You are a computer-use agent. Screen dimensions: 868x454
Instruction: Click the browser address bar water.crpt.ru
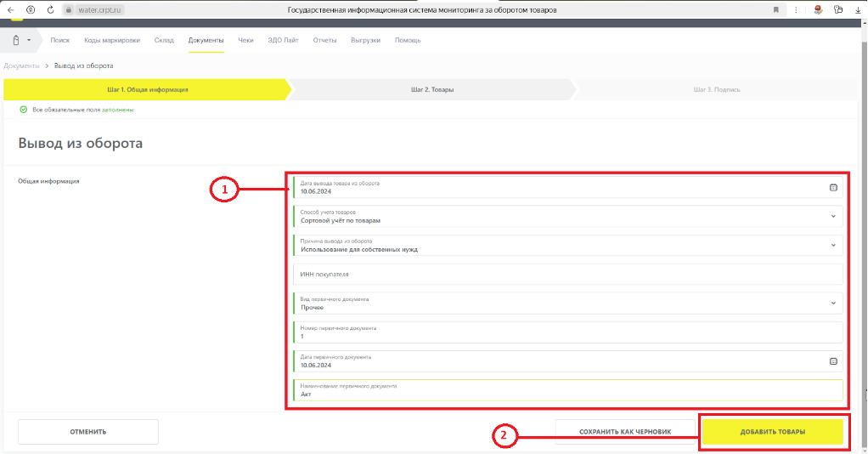[99, 10]
